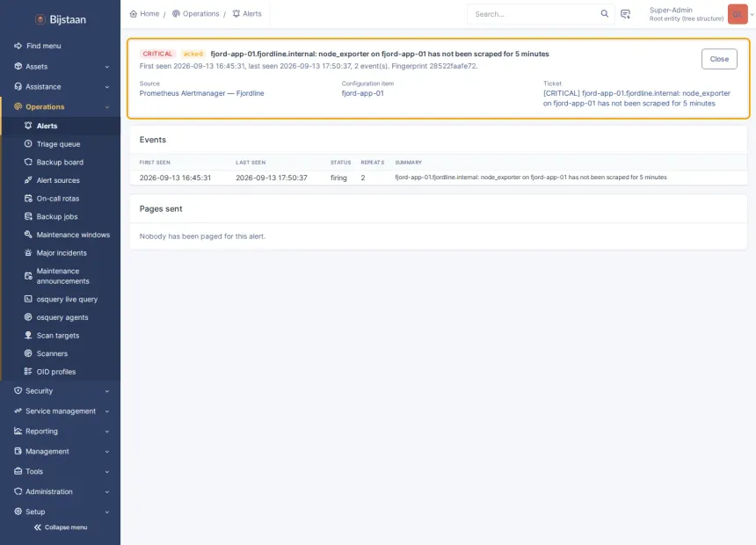Click the Management sidebar icon
Image resolution: width=756 pixels, height=545 pixels.
coord(18,451)
